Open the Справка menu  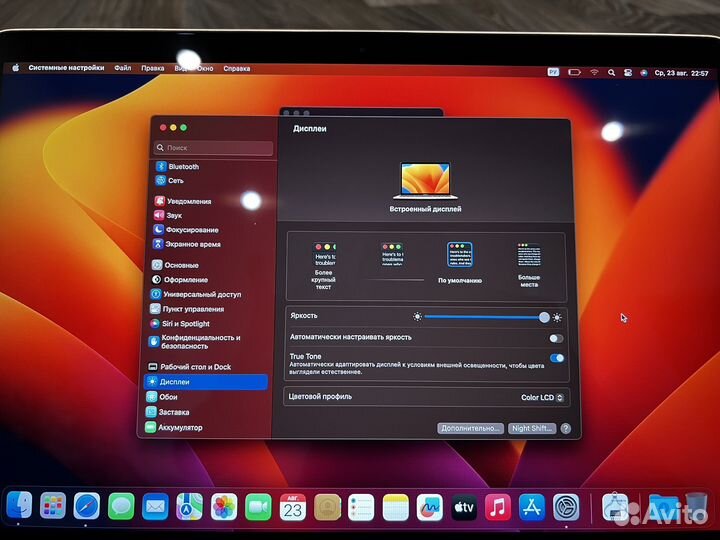[x=236, y=68]
